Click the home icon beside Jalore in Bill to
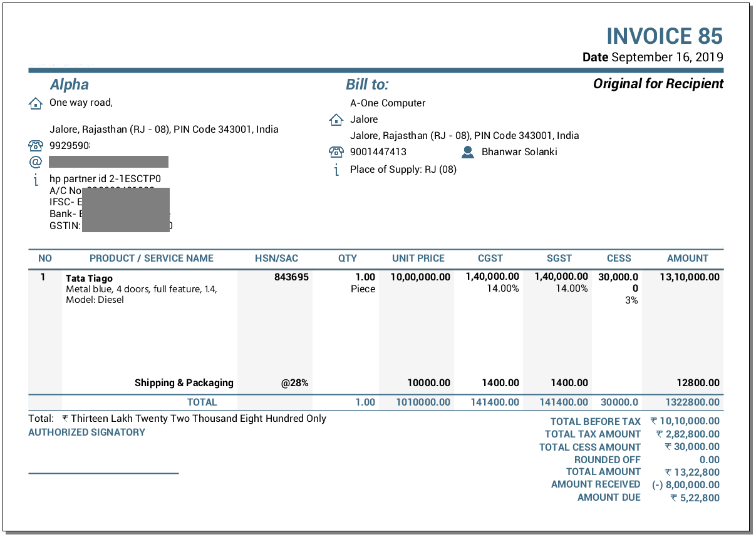This screenshot has height=537, width=756. (336, 120)
